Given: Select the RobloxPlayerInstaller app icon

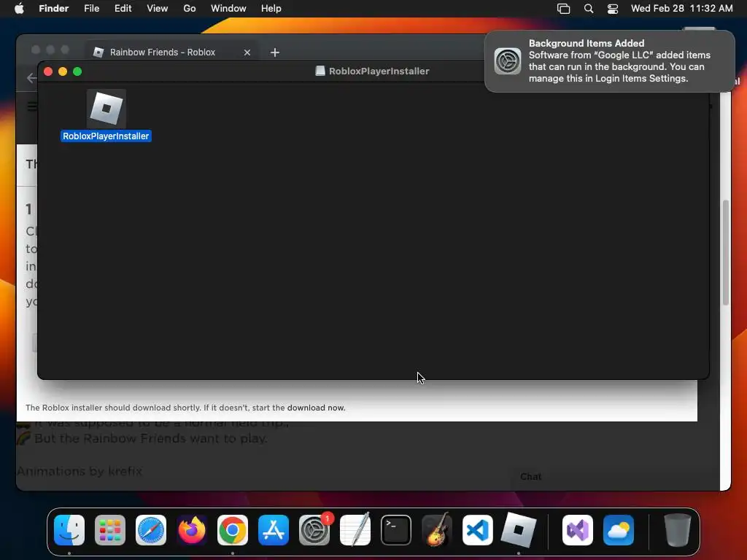Looking at the screenshot, I should [x=107, y=109].
